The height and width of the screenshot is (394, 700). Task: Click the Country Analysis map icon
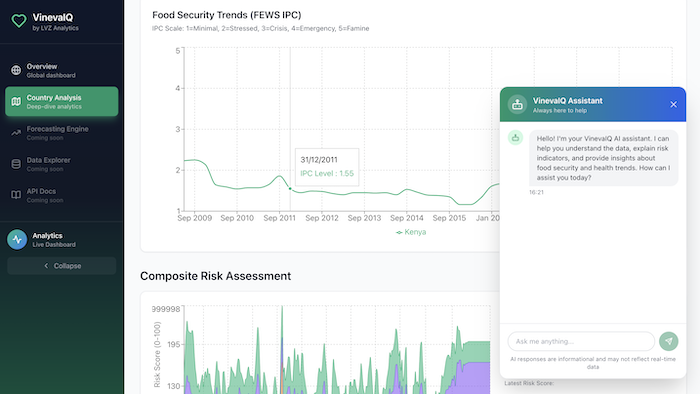point(16,102)
